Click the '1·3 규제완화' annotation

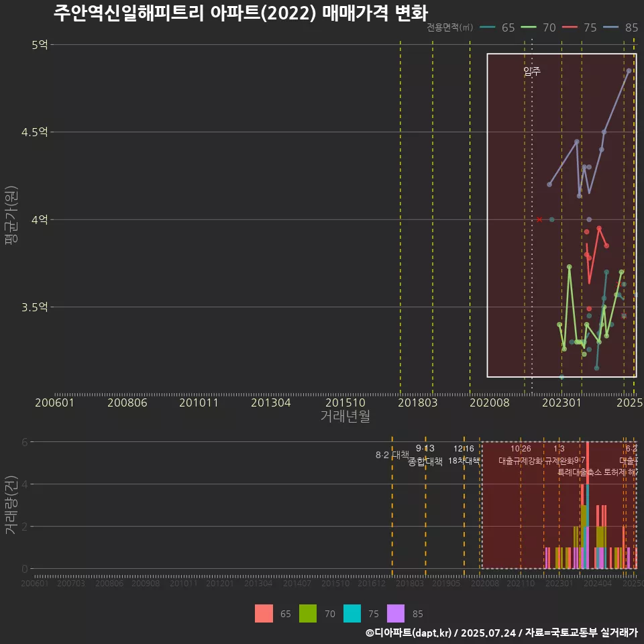coord(559,455)
